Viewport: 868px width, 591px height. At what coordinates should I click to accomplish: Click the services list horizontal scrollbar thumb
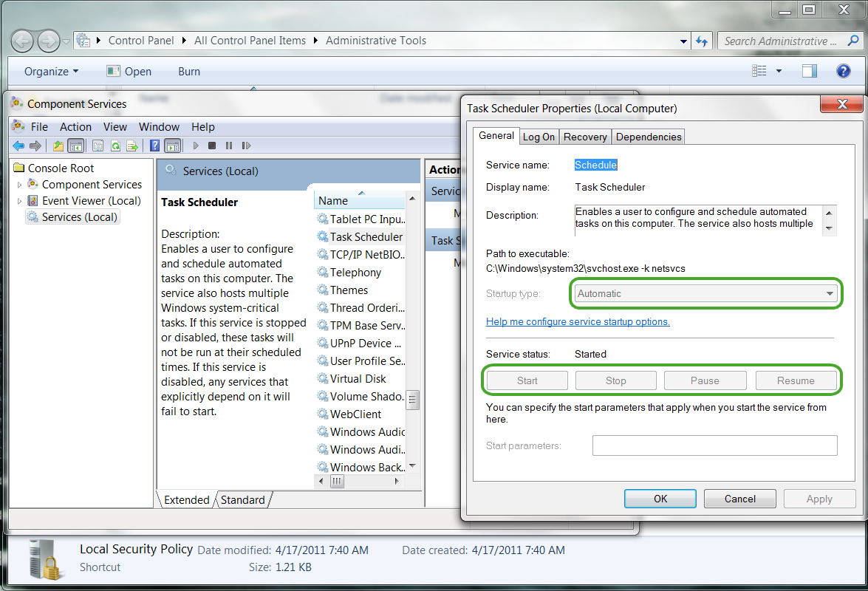(337, 482)
